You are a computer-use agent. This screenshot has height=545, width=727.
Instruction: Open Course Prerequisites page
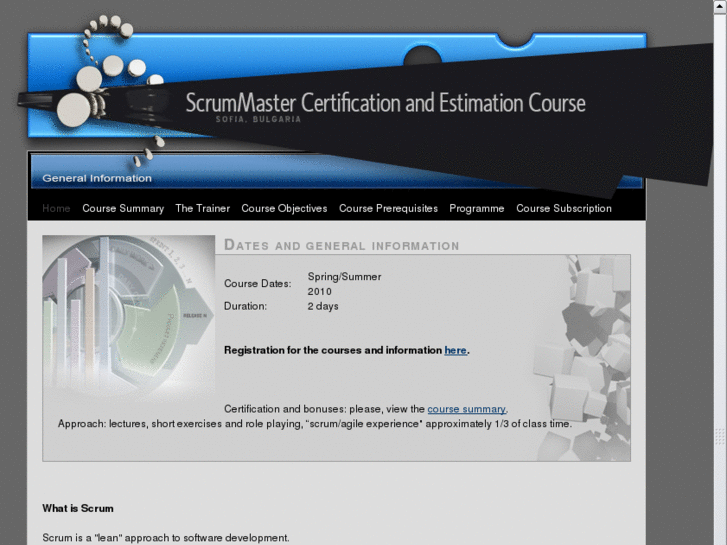(388, 208)
